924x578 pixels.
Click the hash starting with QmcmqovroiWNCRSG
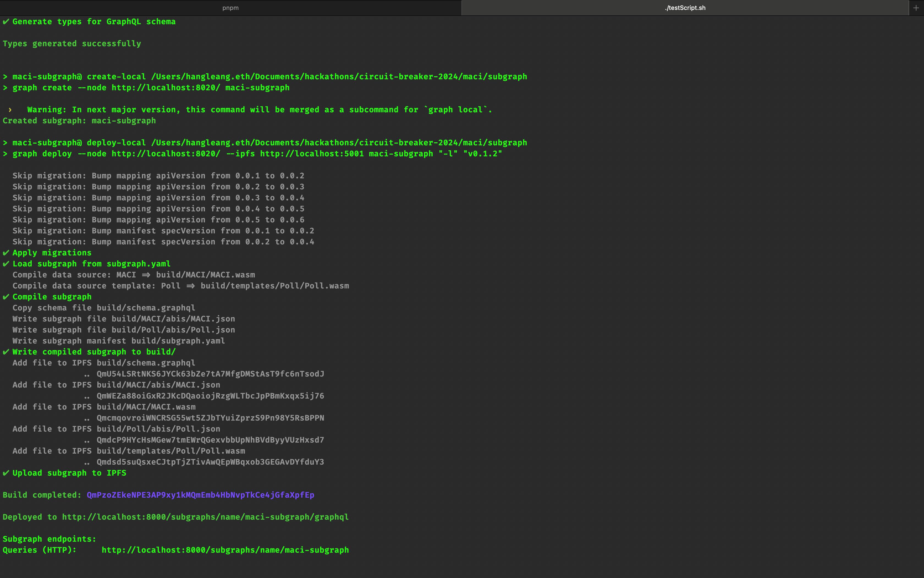[210, 418]
